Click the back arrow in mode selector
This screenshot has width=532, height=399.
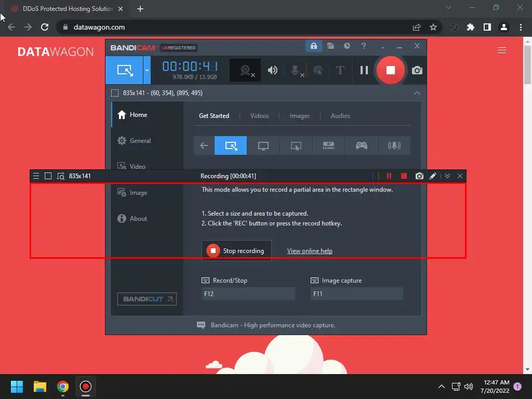pos(204,145)
